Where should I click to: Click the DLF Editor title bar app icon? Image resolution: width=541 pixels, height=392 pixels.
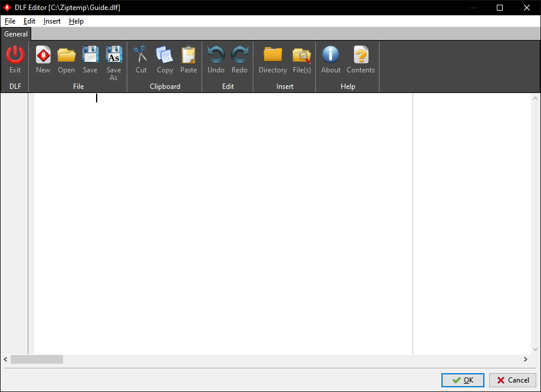(x=7, y=7)
